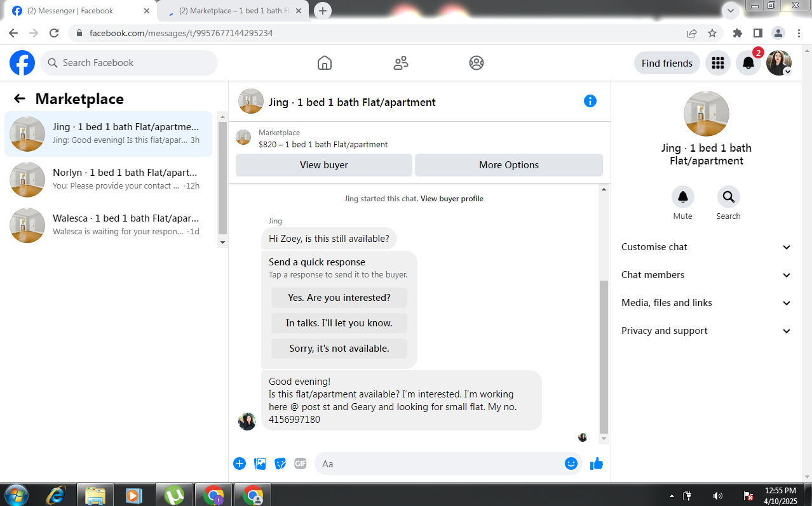812x506 pixels.
Task: Open the sender avatar beside Jing's message
Action: 247,422
